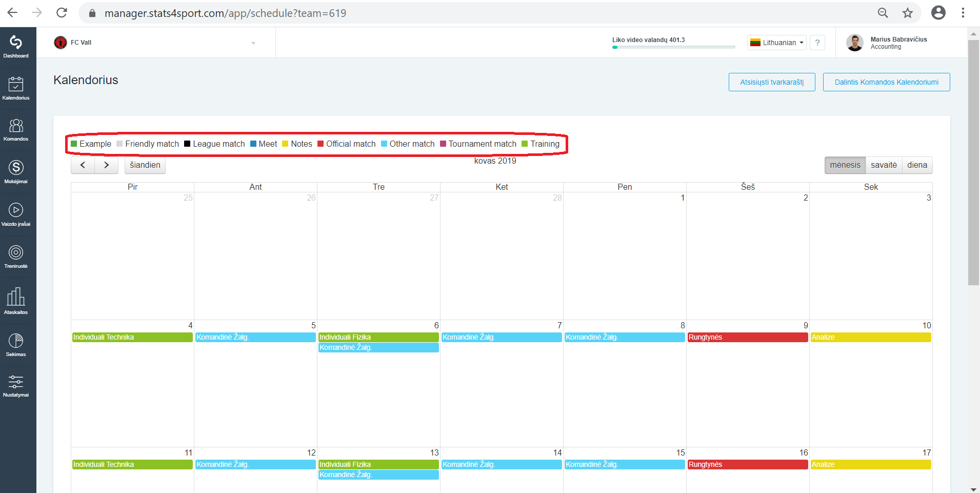Click the green Training legend swatch

[x=525, y=144]
